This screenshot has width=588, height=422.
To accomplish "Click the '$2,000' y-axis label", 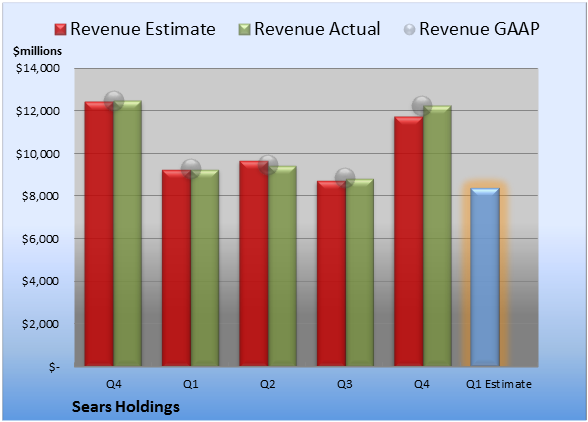I will click(x=40, y=324).
